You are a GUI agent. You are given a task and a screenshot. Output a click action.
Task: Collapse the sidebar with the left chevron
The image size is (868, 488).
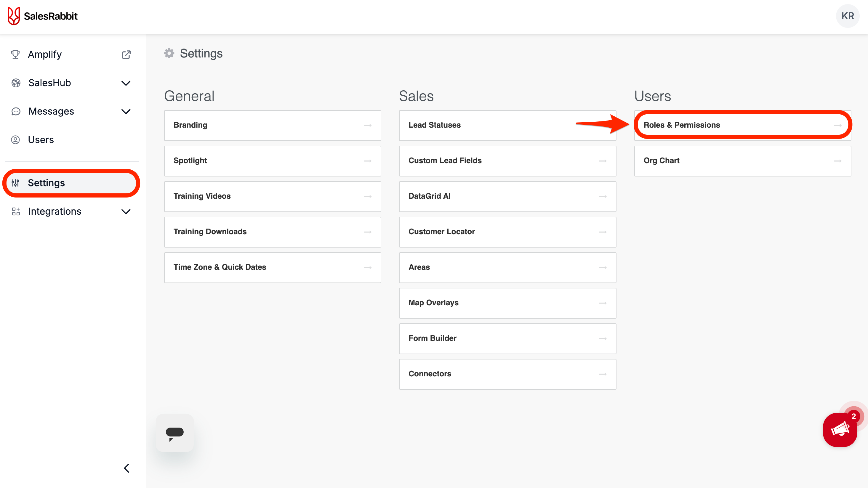127,468
